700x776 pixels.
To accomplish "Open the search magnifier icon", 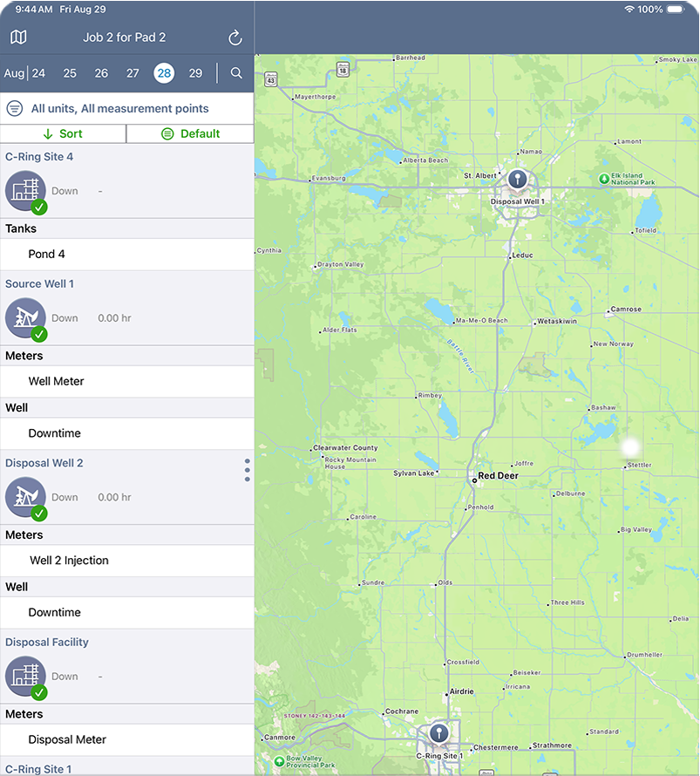I will (236, 73).
